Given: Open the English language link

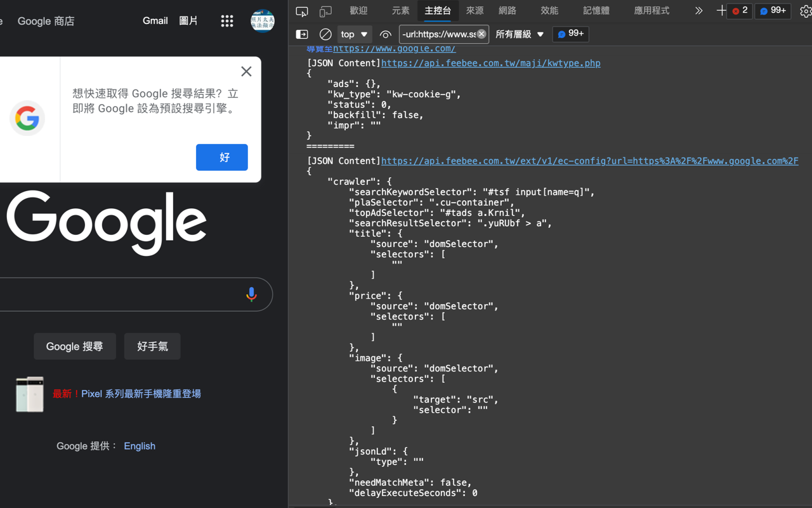Looking at the screenshot, I should pyautogui.click(x=139, y=446).
